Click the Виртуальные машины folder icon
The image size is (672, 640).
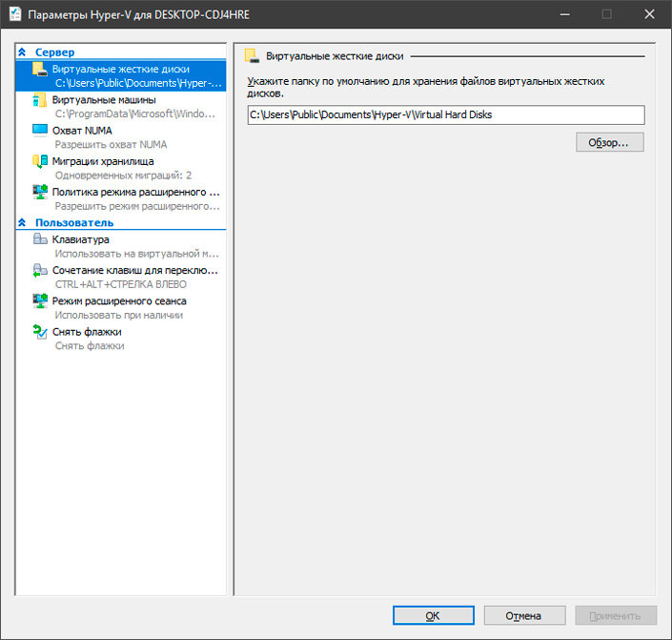point(40,100)
